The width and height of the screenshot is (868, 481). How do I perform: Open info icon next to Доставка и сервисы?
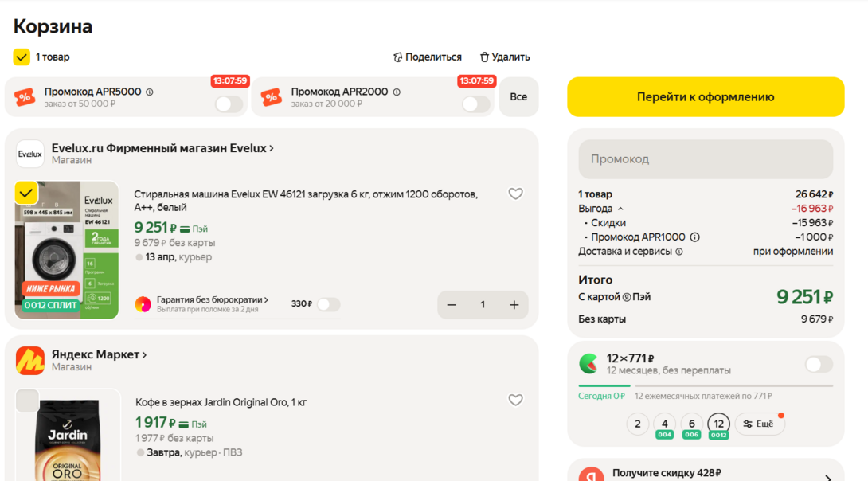(679, 252)
